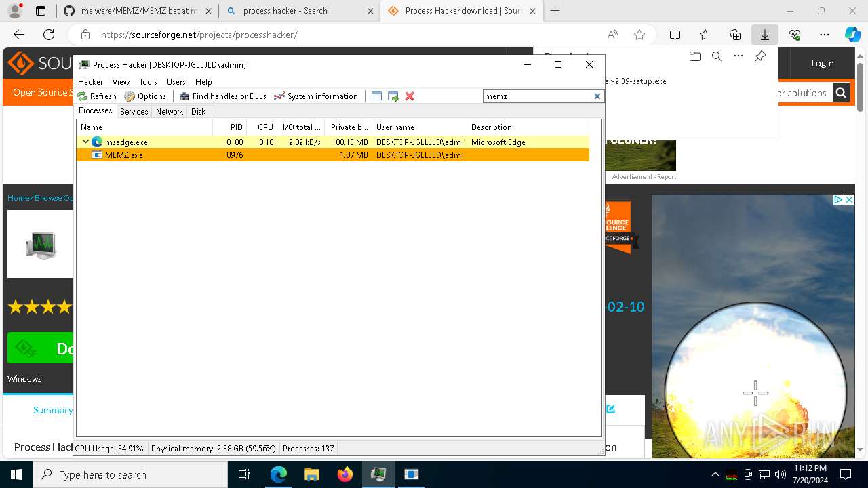Search downloads magnifier icon
The width and height of the screenshot is (868, 488).
pos(716,56)
